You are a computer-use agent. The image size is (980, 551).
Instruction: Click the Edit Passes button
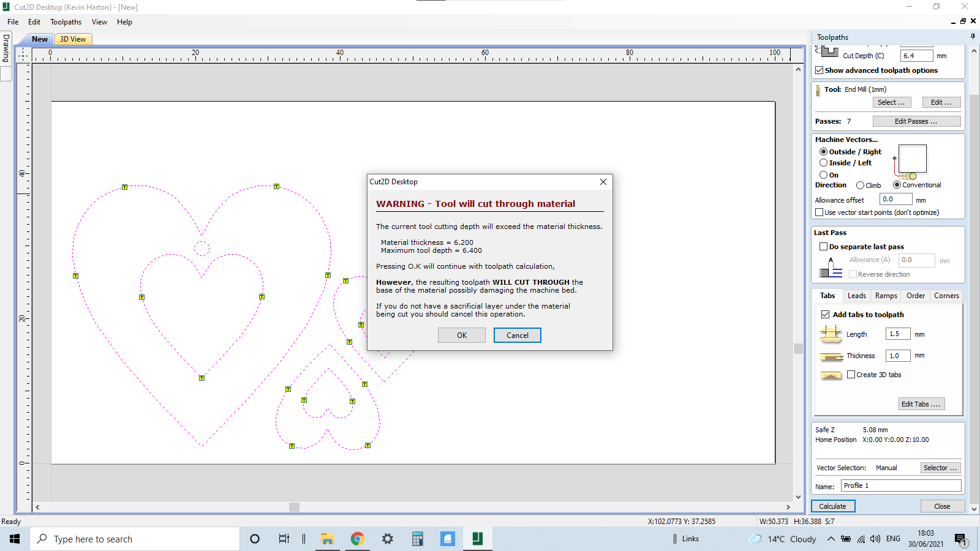[916, 121]
